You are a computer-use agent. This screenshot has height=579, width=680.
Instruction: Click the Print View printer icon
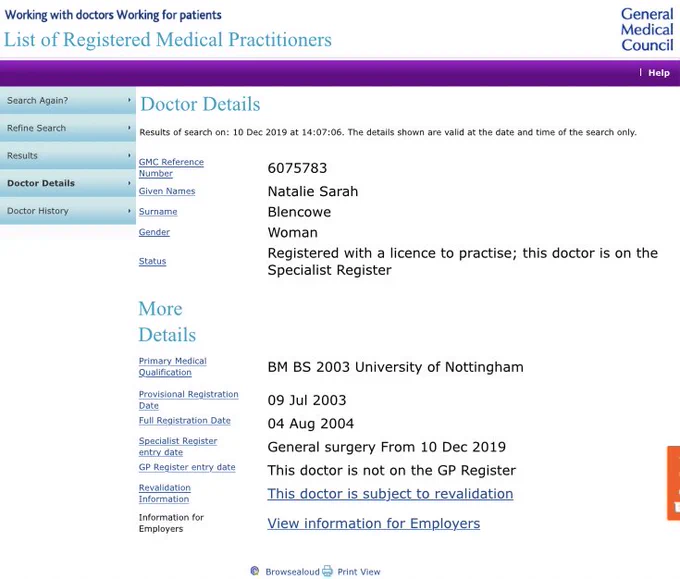pos(327,571)
